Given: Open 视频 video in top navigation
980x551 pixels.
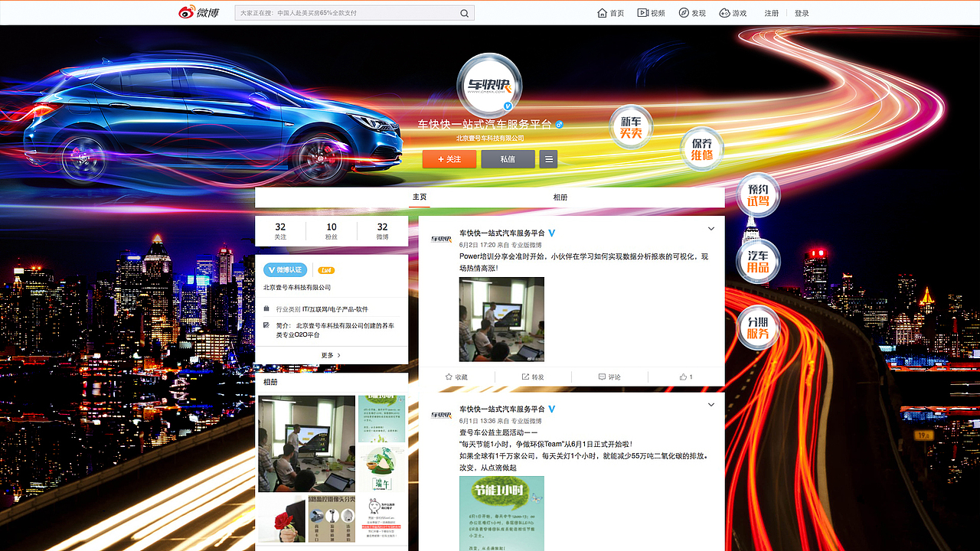Looking at the screenshot, I should click(652, 13).
